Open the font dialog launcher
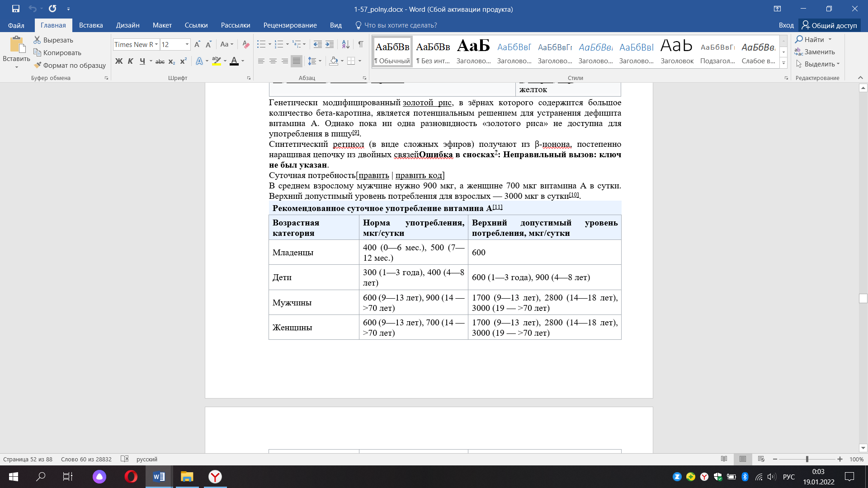Screen dimensions: 868x488 (249, 78)
